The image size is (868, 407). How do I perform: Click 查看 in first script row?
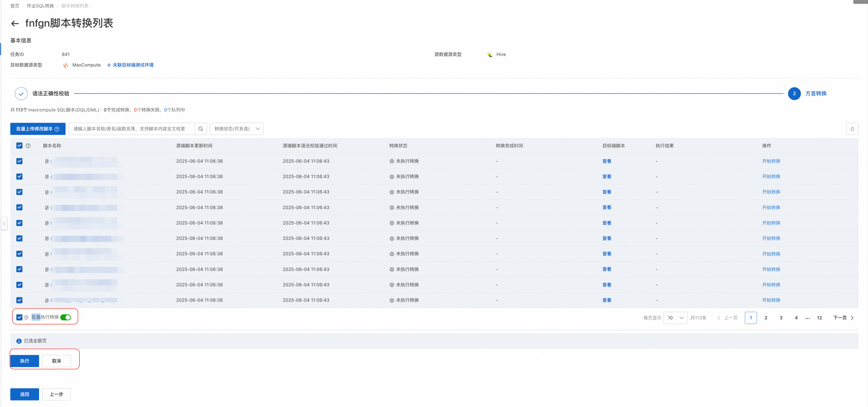pos(607,161)
